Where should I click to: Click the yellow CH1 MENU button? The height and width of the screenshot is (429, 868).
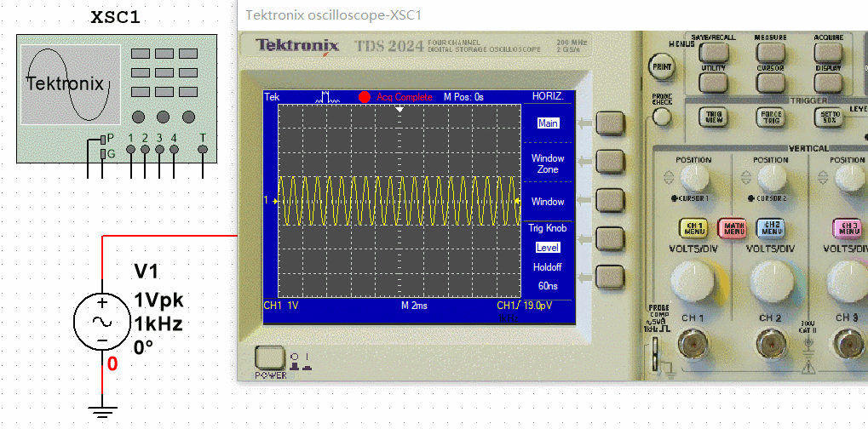pos(693,228)
